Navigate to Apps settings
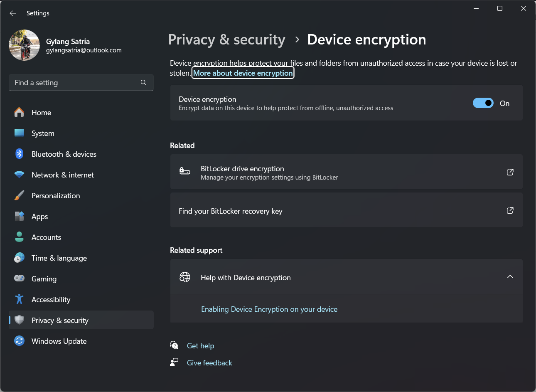 (x=81, y=216)
